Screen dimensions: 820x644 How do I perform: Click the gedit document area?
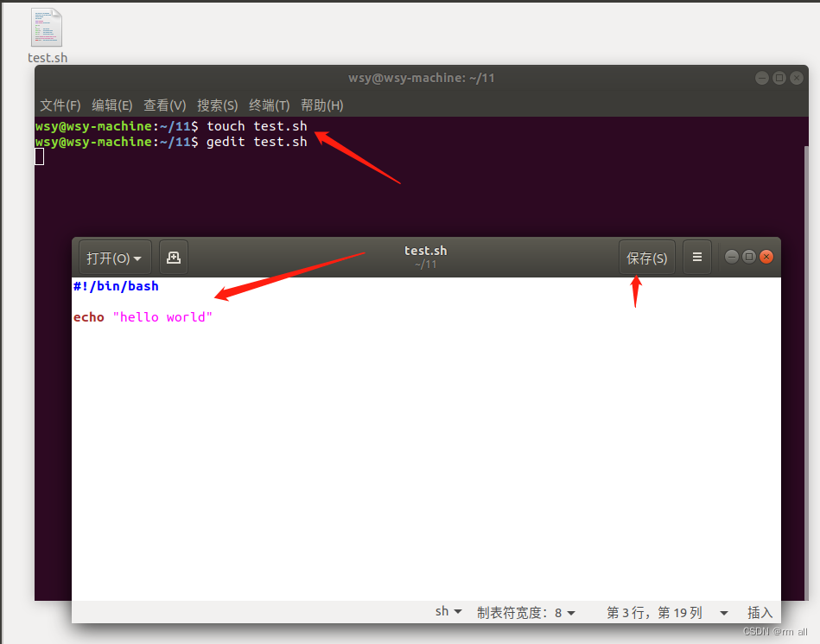point(389,432)
